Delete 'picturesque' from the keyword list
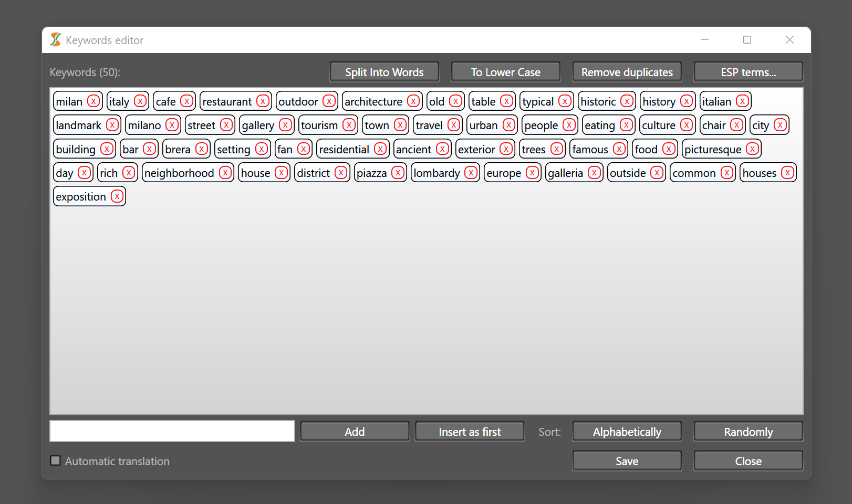This screenshot has height=504, width=852. pyautogui.click(x=751, y=149)
